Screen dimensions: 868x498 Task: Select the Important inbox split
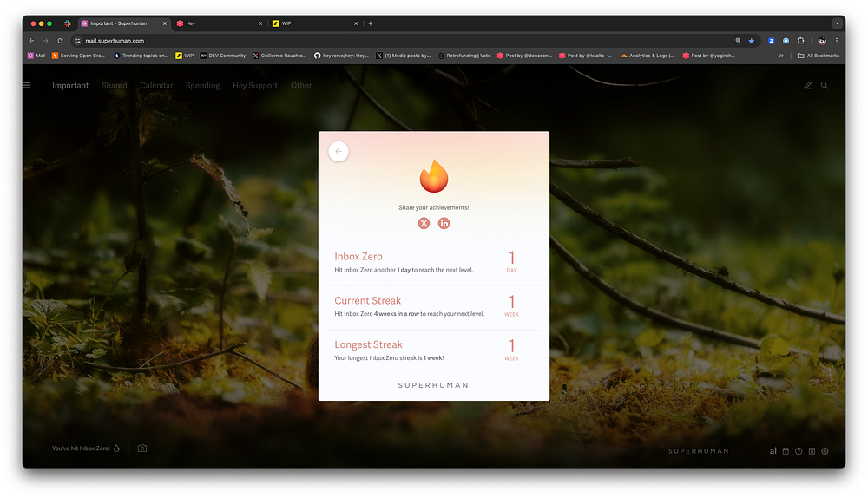(70, 85)
